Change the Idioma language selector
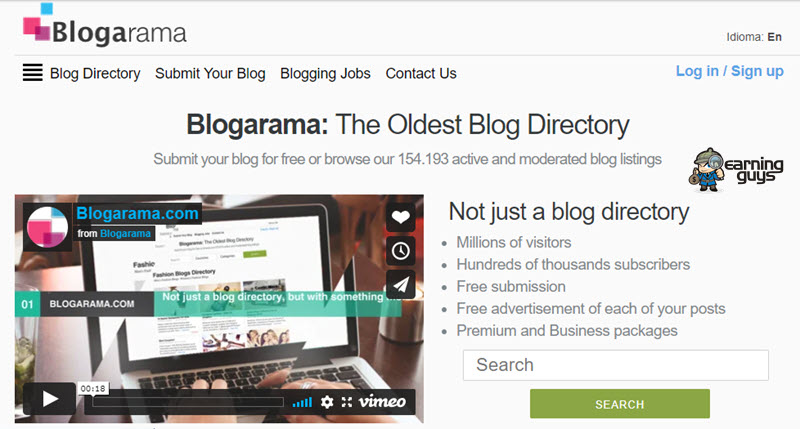Screen dimensions: 800x429 point(754,37)
